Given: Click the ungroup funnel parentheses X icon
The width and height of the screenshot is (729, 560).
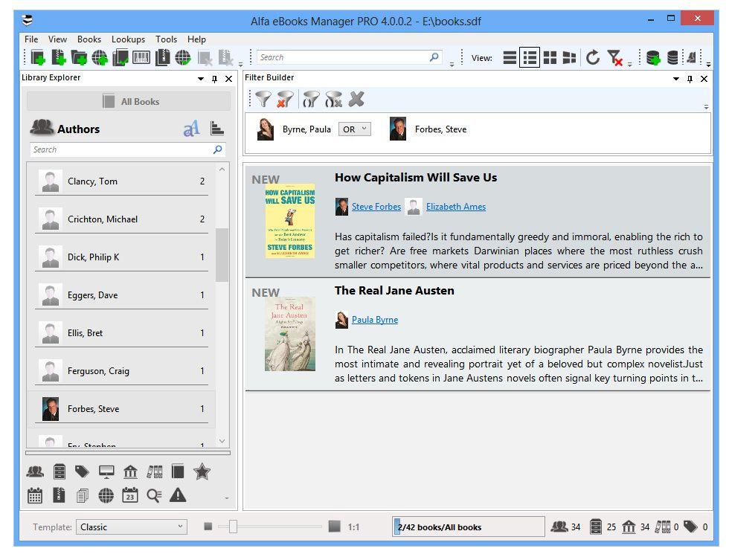Looking at the screenshot, I should coord(334,99).
